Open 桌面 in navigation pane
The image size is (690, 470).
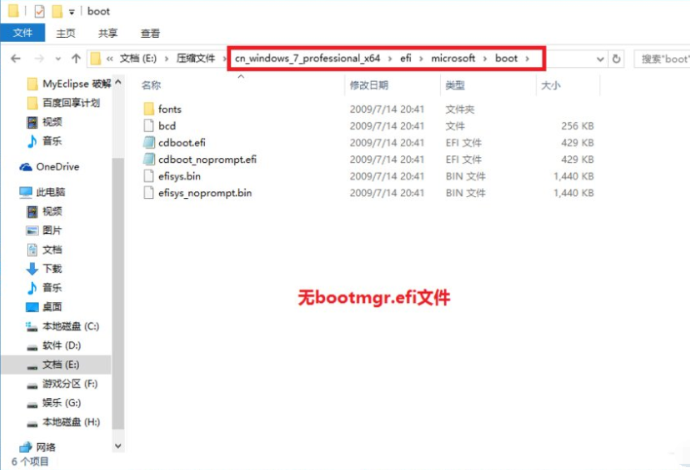click(44, 307)
